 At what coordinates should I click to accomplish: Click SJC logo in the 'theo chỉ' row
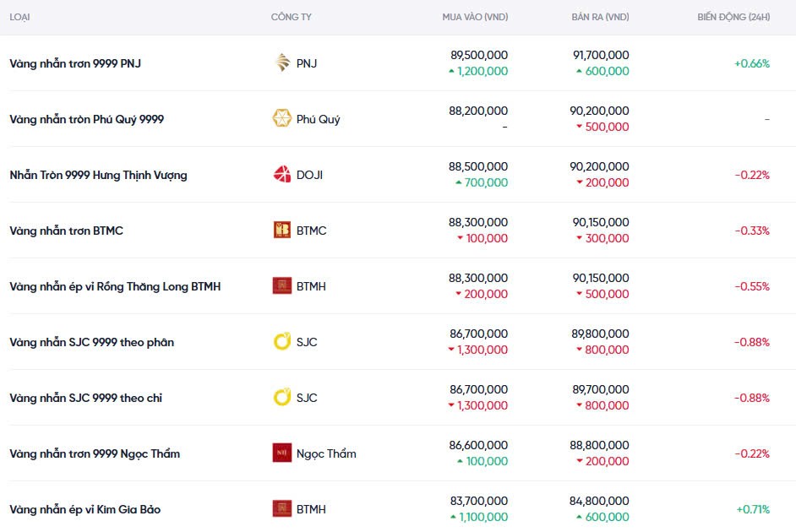point(282,398)
